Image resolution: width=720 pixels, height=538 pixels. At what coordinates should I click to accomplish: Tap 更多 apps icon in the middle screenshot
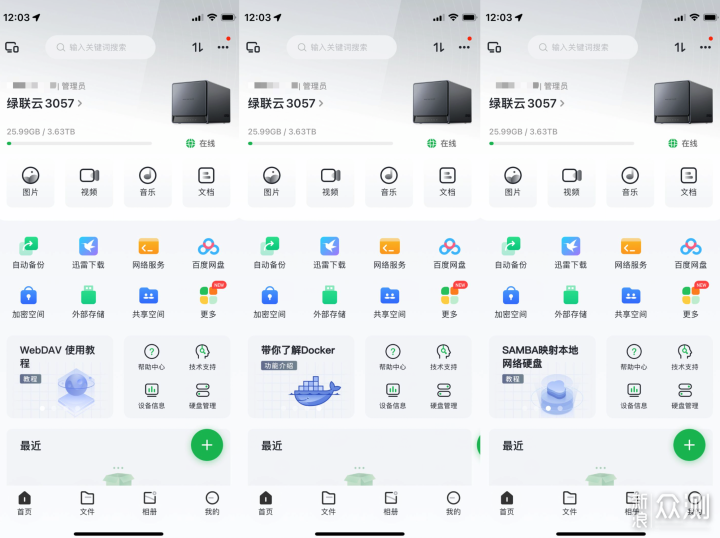click(450, 302)
